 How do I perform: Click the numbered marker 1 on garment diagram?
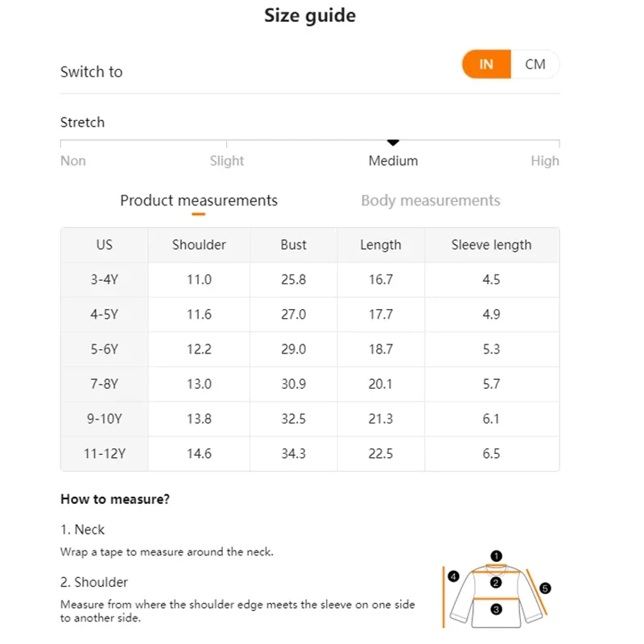(496, 555)
